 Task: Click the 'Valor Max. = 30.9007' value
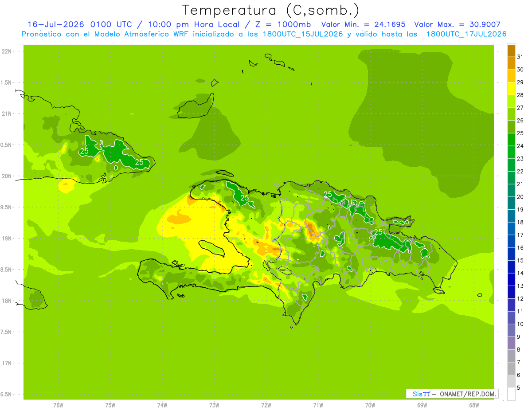(458, 24)
